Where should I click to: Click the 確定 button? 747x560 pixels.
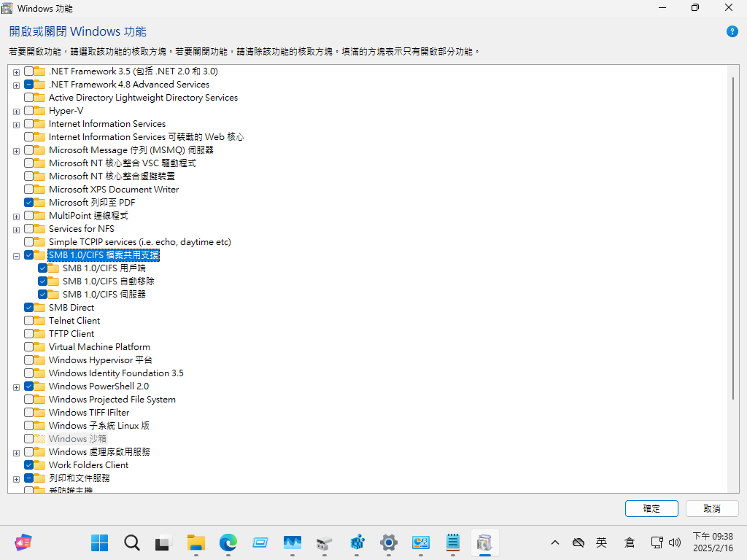click(651, 508)
